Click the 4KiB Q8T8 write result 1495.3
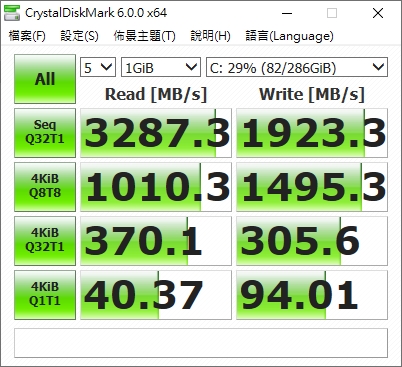402x367 pixels. point(312,187)
